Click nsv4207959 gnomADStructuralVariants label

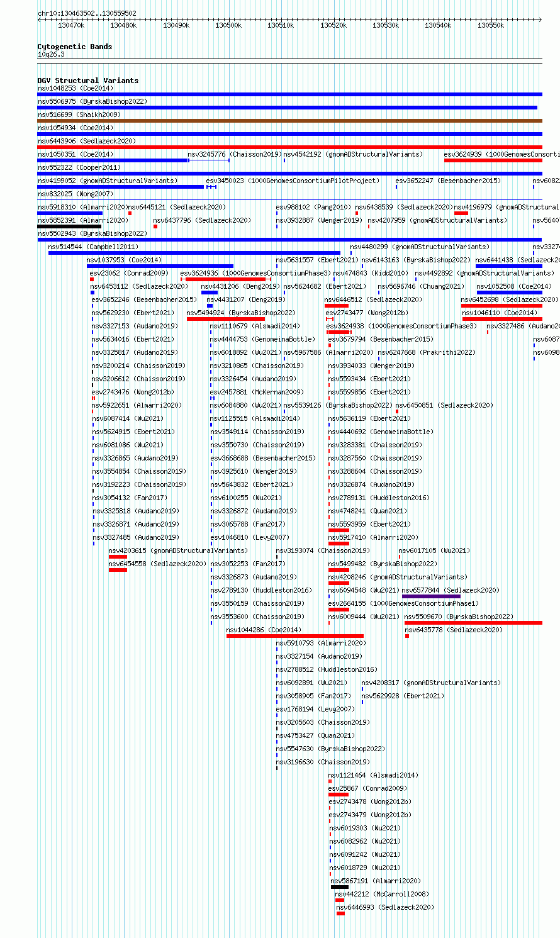click(x=437, y=221)
